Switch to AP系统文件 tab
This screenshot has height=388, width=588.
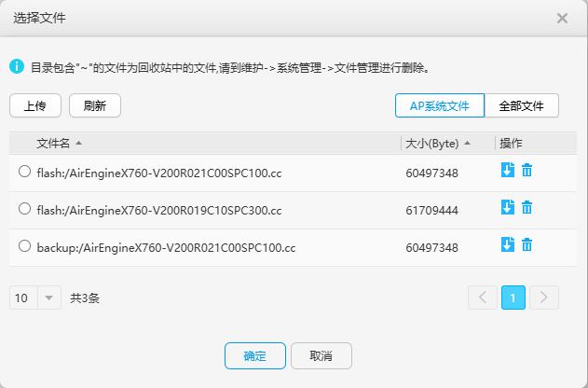(x=439, y=105)
